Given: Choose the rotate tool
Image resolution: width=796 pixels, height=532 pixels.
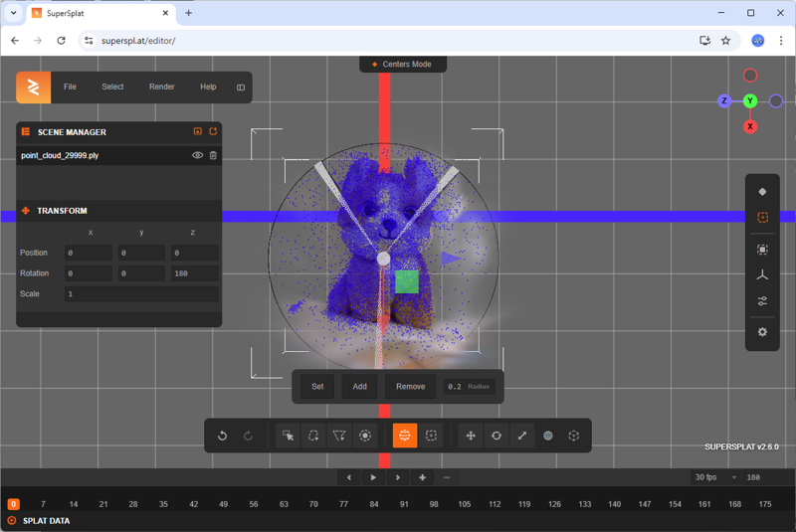Looking at the screenshot, I should (x=497, y=436).
